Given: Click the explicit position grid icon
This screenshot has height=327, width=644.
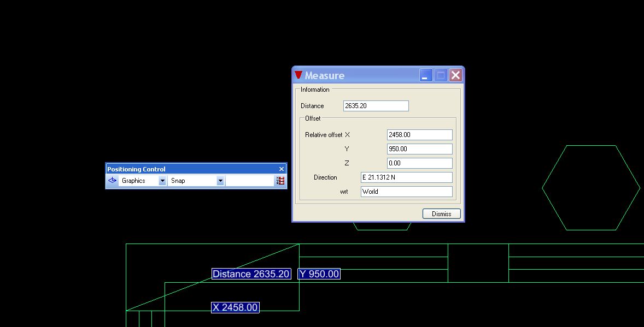Looking at the screenshot, I should [280, 181].
